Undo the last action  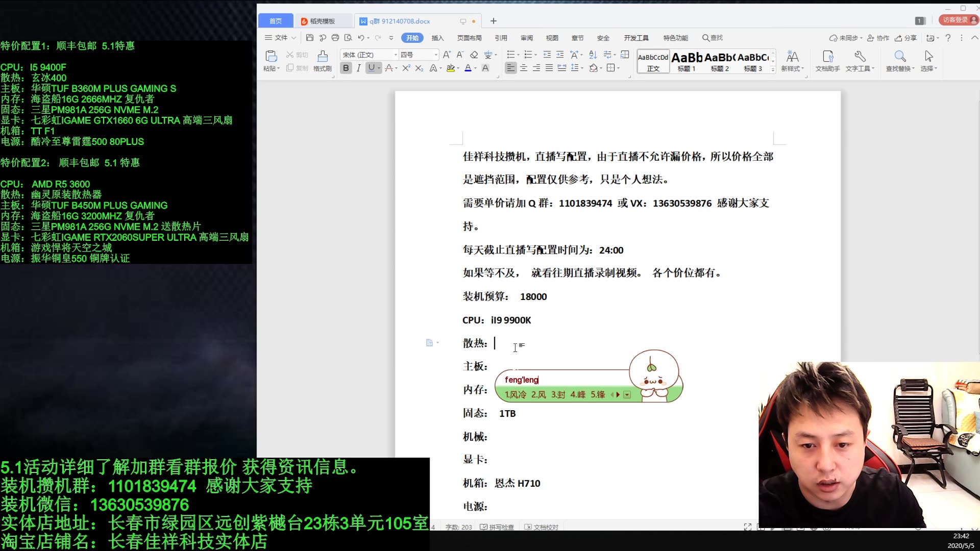click(x=361, y=38)
